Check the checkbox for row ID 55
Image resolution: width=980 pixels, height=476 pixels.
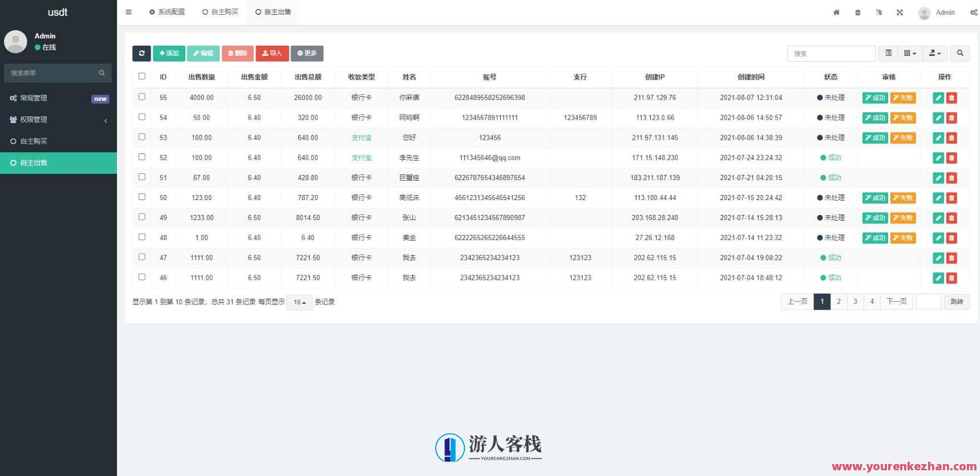(x=142, y=97)
